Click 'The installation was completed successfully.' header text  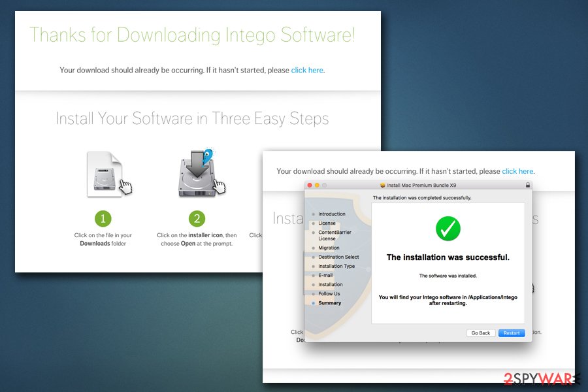422,198
